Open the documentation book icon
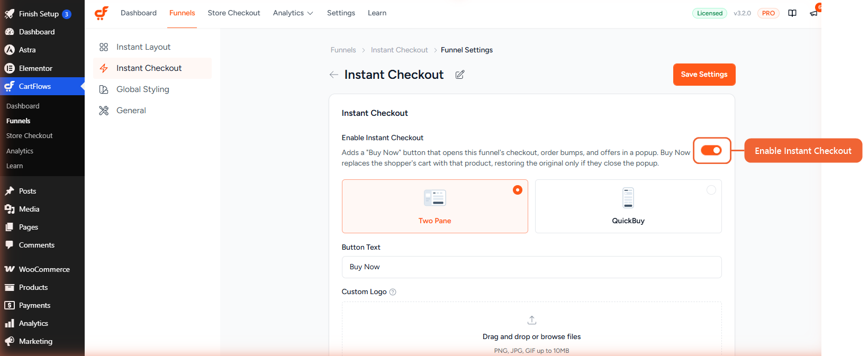 (792, 13)
